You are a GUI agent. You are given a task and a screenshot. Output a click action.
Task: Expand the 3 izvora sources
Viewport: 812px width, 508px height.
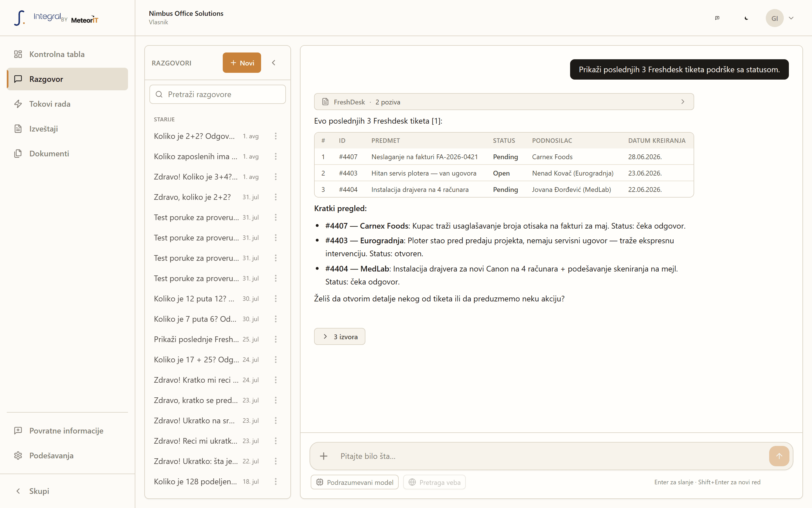(339, 337)
